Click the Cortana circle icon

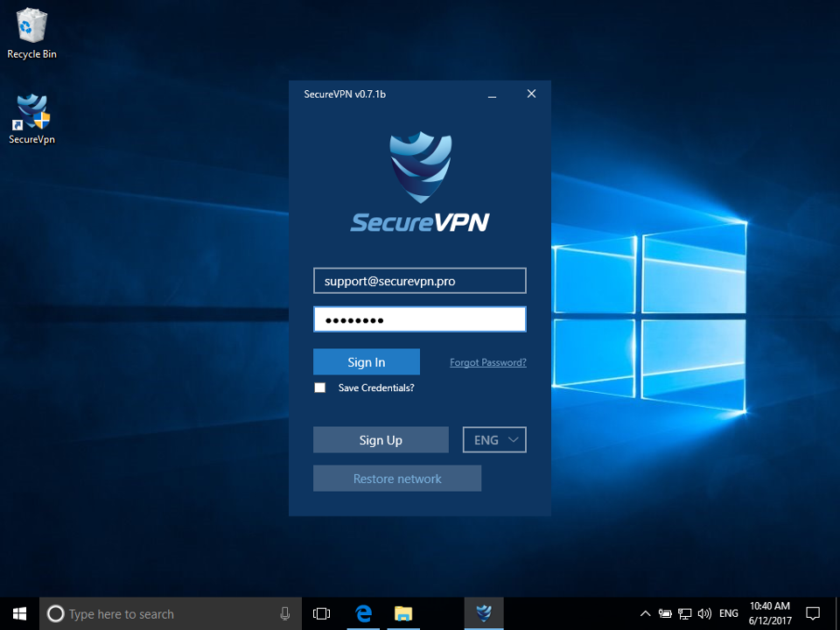pos(56,614)
